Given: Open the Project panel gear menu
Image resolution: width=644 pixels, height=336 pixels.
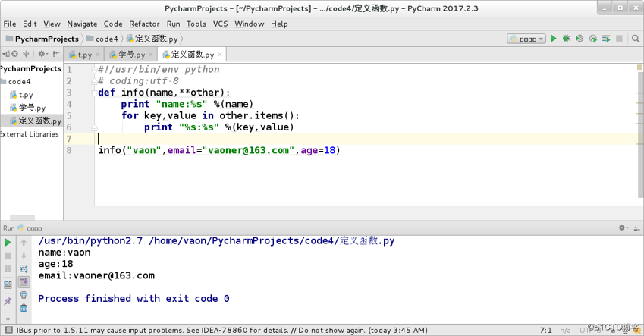Looking at the screenshot, I should [x=42, y=54].
